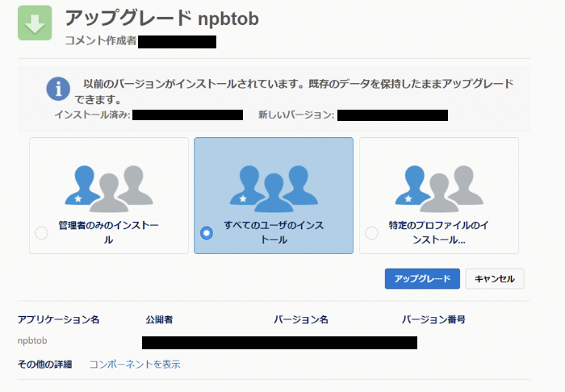565x392 pixels.
Task: Click the blue information icon
Action: pyautogui.click(x=58, y=89)
